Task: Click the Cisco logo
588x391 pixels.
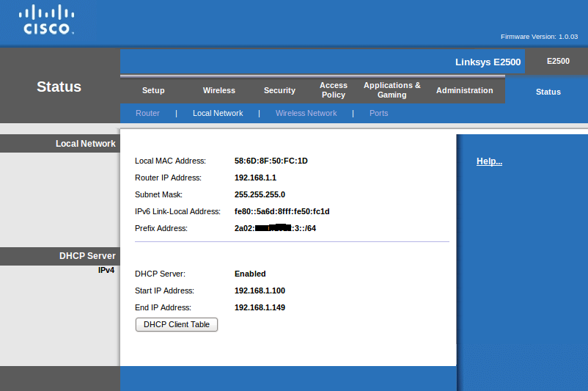Action: point(46,20)
